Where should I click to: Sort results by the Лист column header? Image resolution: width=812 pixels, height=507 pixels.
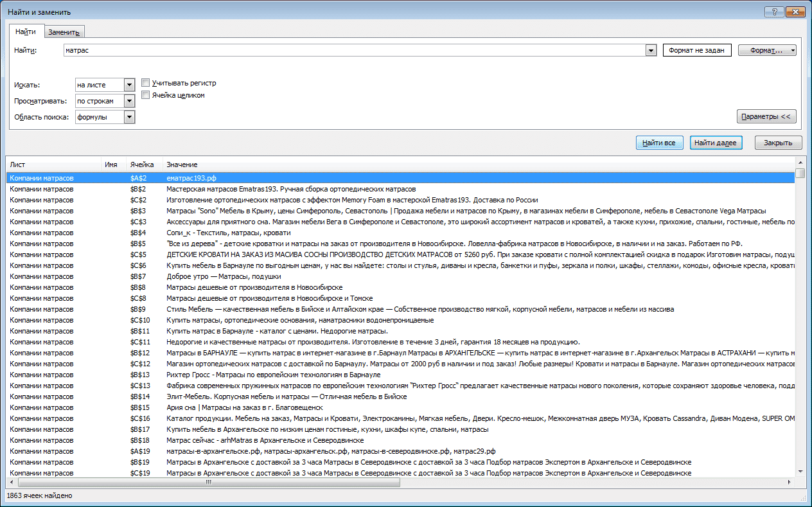(x=53, y=165)
